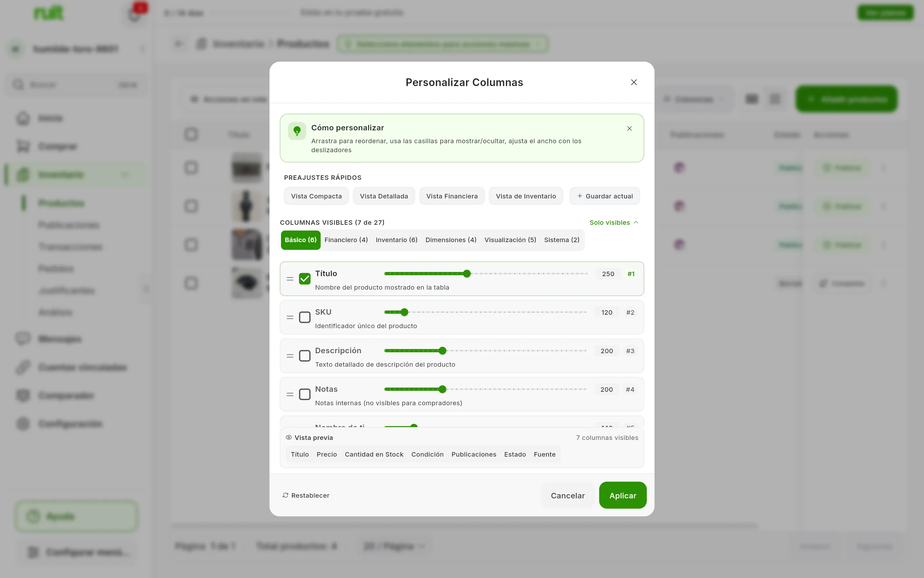Grab the drag handle for Notas row
The height and width of the screenshot is (578, 924).
click(x=290, y=395)
